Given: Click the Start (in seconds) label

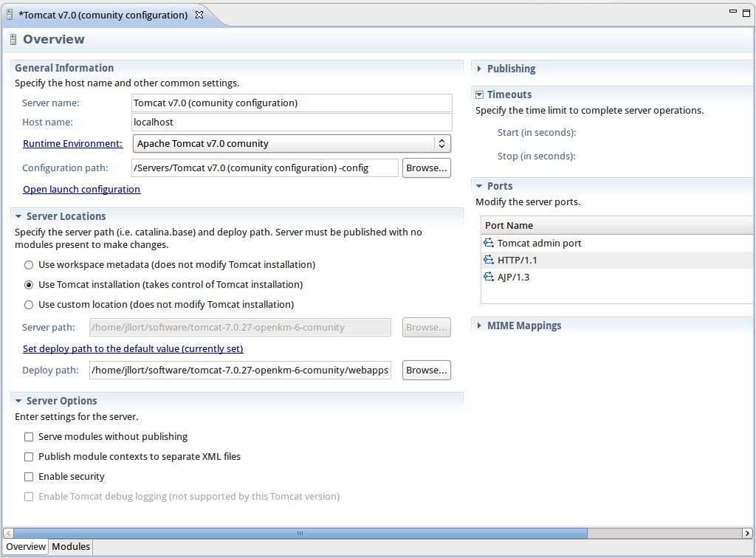Looking at the screenshot, I should [x=537, y=133].
